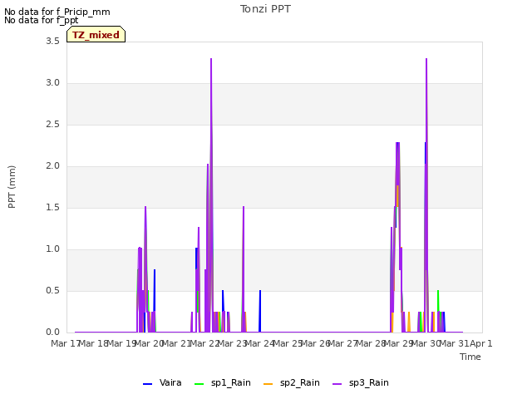
Task: Click the green sp1_Rain legend color marker
Action: [x=199, y=384]
